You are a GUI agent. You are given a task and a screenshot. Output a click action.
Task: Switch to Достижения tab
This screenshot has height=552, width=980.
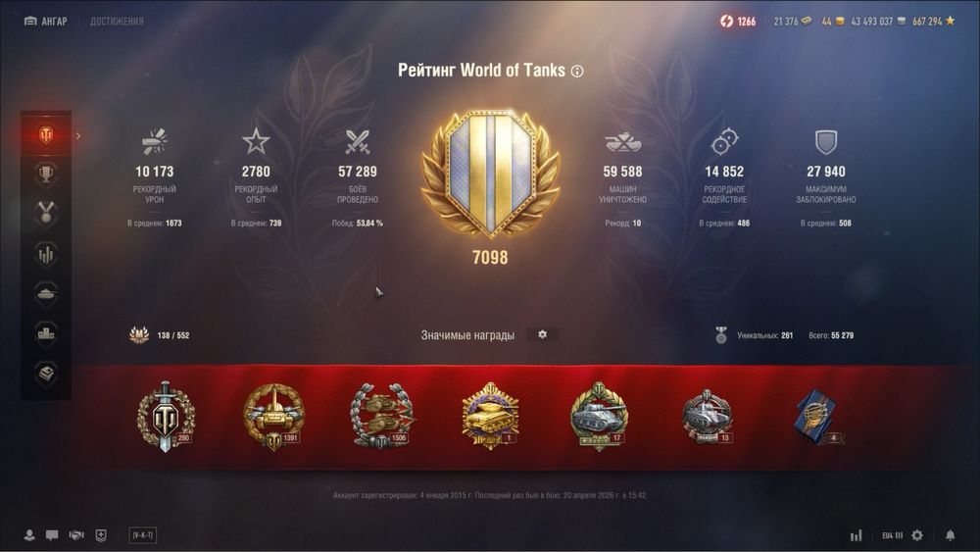pyautogui.click(x=117, y=22)
